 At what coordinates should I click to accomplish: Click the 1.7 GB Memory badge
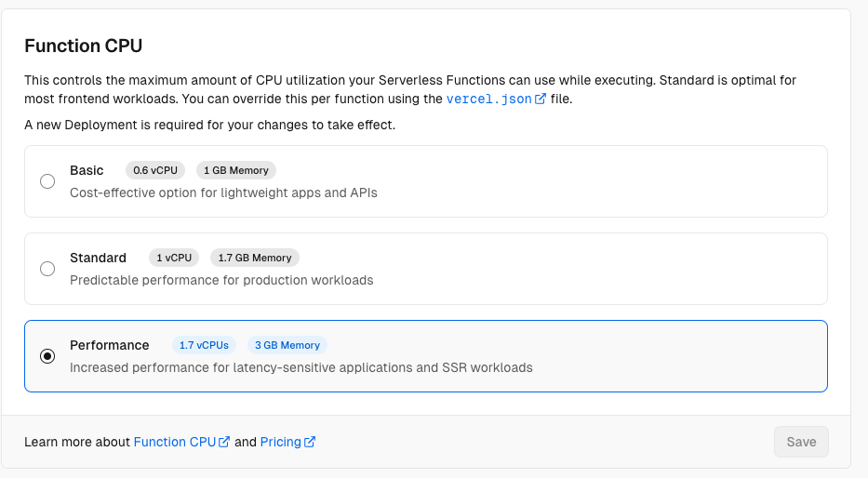point(255,258)
